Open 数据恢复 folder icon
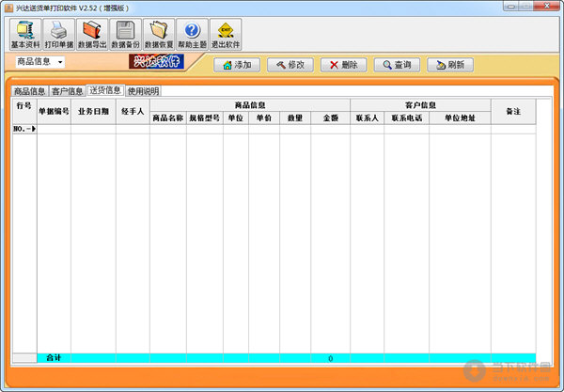 159,35
